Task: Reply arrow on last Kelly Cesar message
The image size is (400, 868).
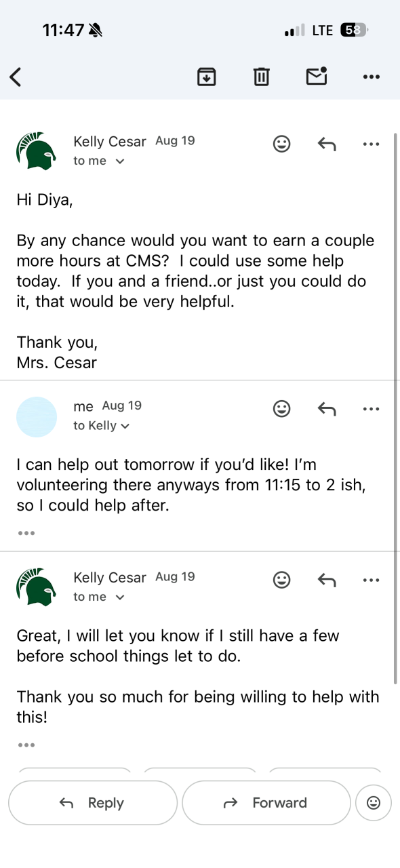Action: pos(327,580)
